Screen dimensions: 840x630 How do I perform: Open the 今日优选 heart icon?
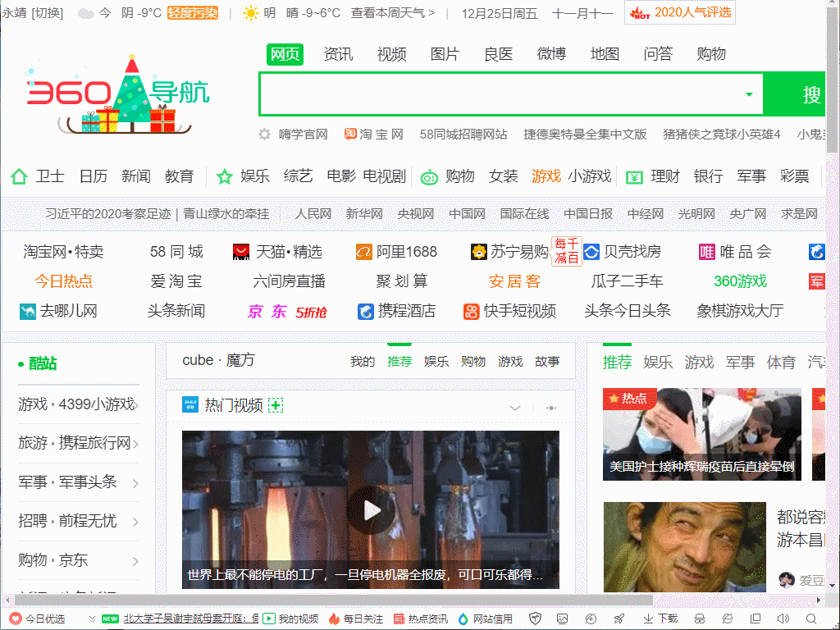[16, 619]
